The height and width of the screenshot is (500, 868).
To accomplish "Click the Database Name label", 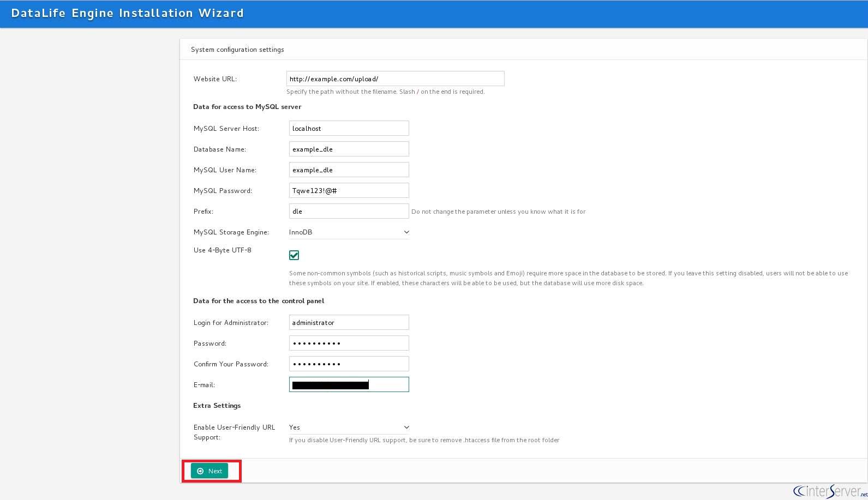I will pos(220,149).
